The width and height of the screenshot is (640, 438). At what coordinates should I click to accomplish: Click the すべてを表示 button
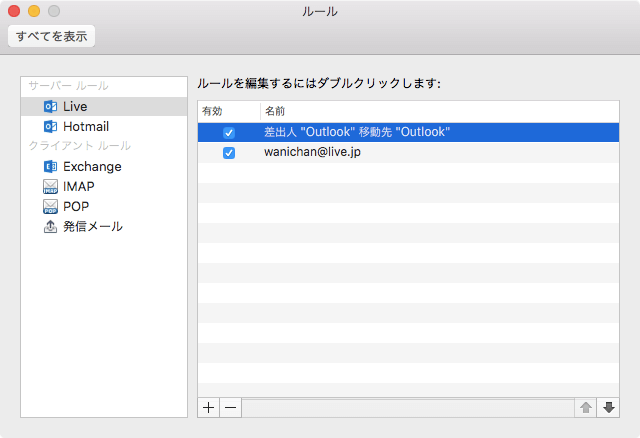click(51, 36)
